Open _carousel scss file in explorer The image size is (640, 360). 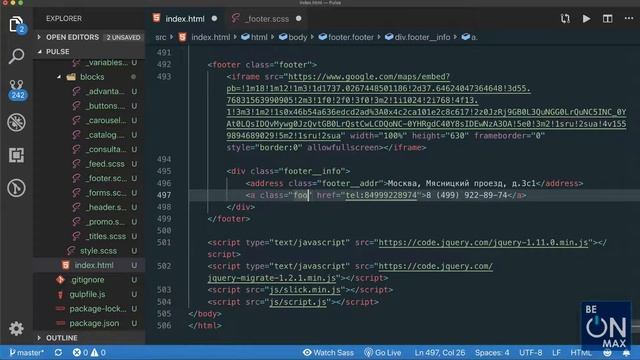(x=106, y=120)
